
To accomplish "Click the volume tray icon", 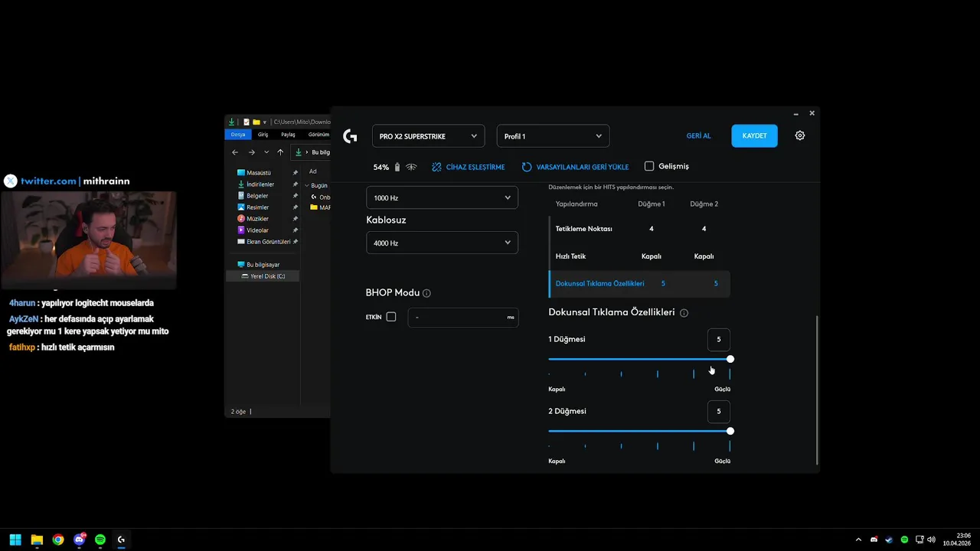I will pos(931,540).
